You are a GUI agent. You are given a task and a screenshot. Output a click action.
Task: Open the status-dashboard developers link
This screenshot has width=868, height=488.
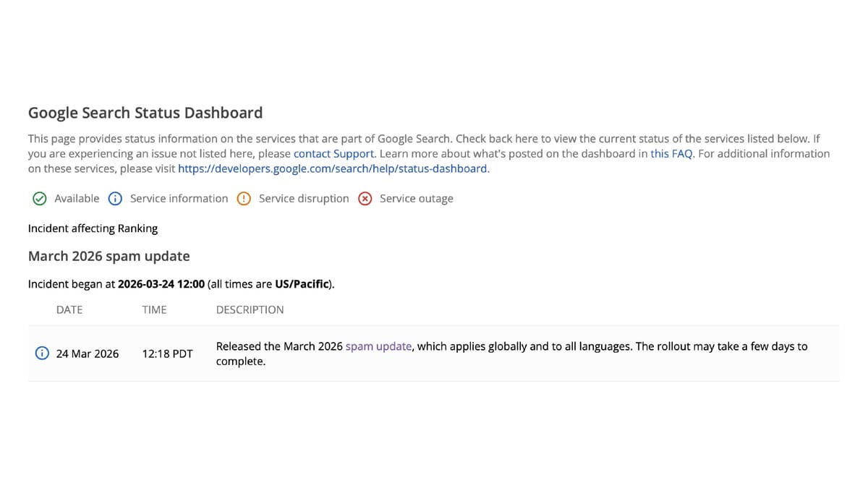333,168
